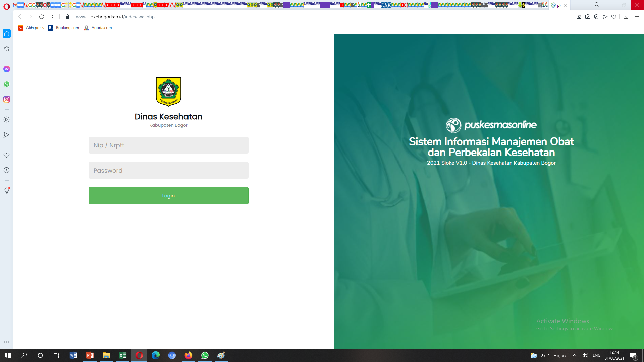Screen dimensions: 644x362
Task: Focus the Password field
Action: (x=168, y=170)
